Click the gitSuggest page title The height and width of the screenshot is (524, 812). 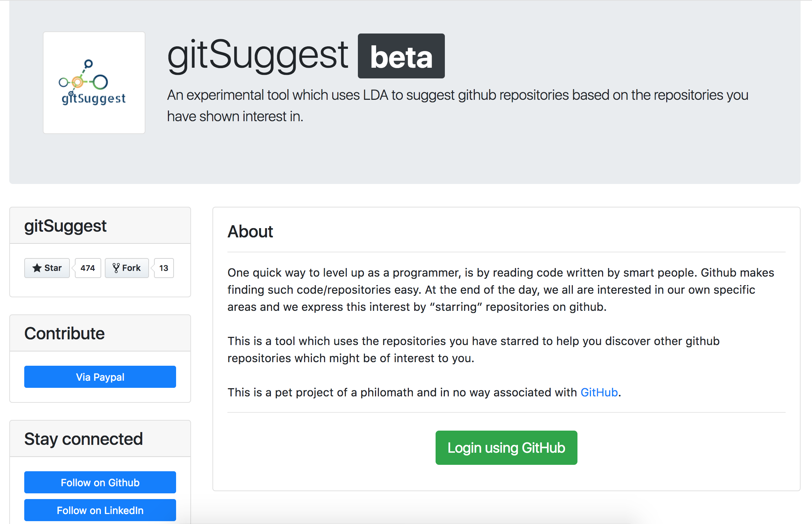(258, 55)
